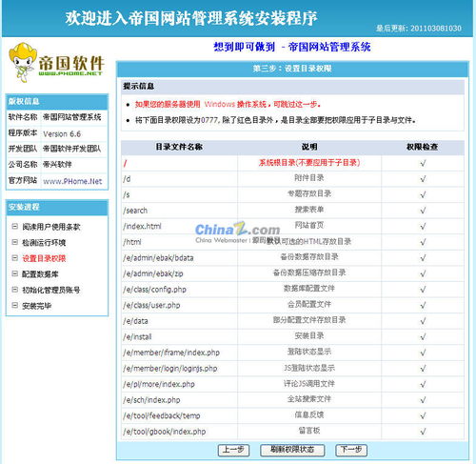Click the checkmark in the /index.html row
Screen dimensions: 476x464
point(423,226)
